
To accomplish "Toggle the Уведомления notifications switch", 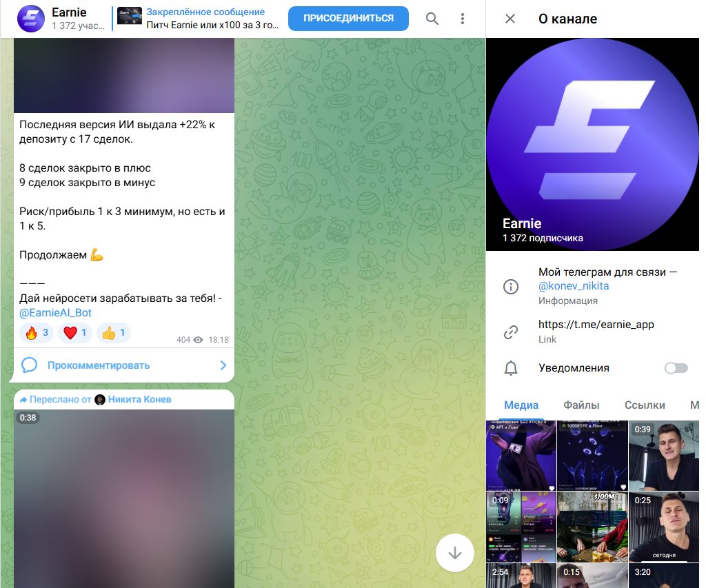I will (676, 368).
